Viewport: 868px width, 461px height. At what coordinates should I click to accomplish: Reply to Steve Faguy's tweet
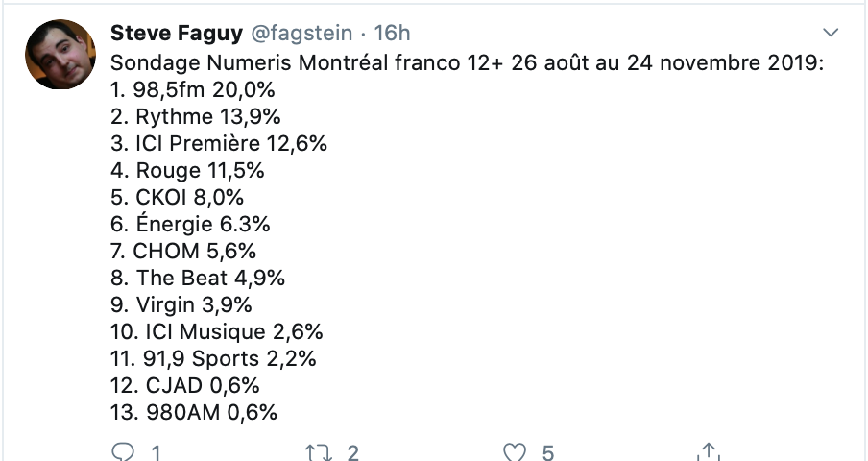click(x=123, y=452)
